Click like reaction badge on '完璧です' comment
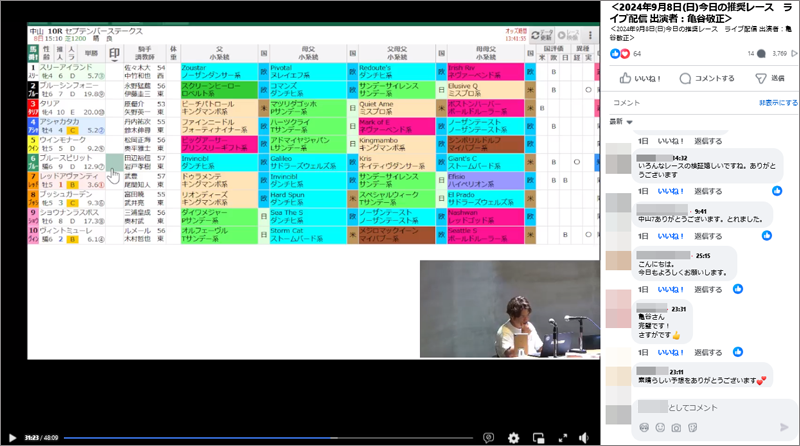Screen dimensions: 800x446 click(x=738, y=352)
